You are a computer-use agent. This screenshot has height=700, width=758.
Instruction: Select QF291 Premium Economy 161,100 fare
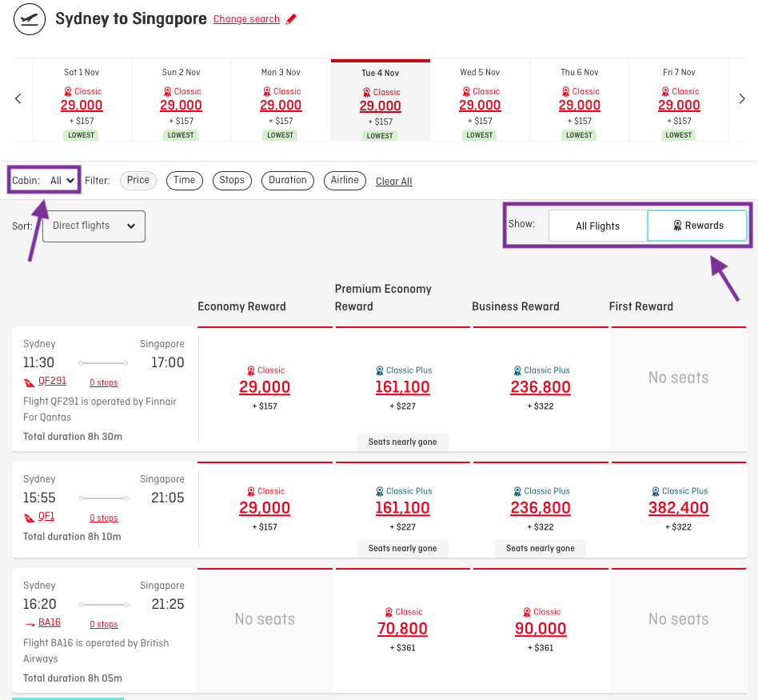403,387
